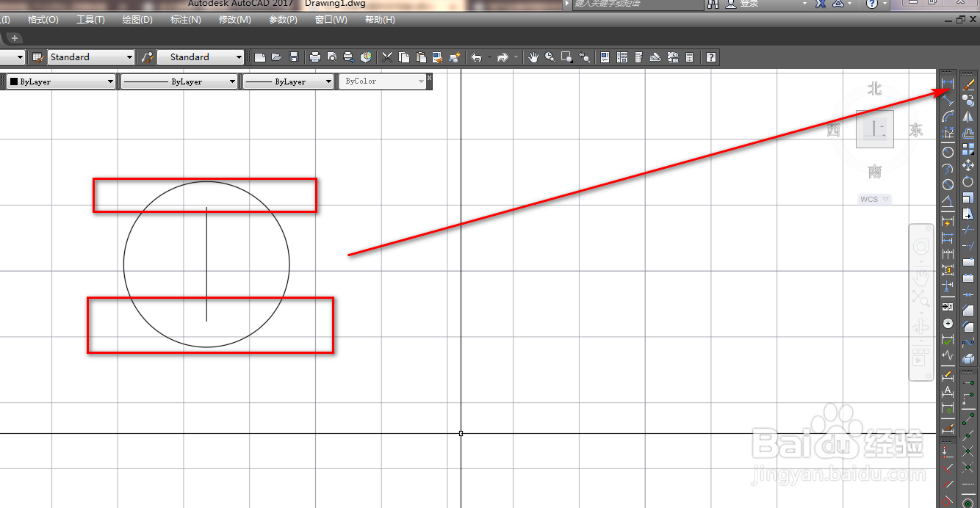This screenshot has height=508, width=980.
Task: Select the Radius dimension tool
Action: [948, 152]
